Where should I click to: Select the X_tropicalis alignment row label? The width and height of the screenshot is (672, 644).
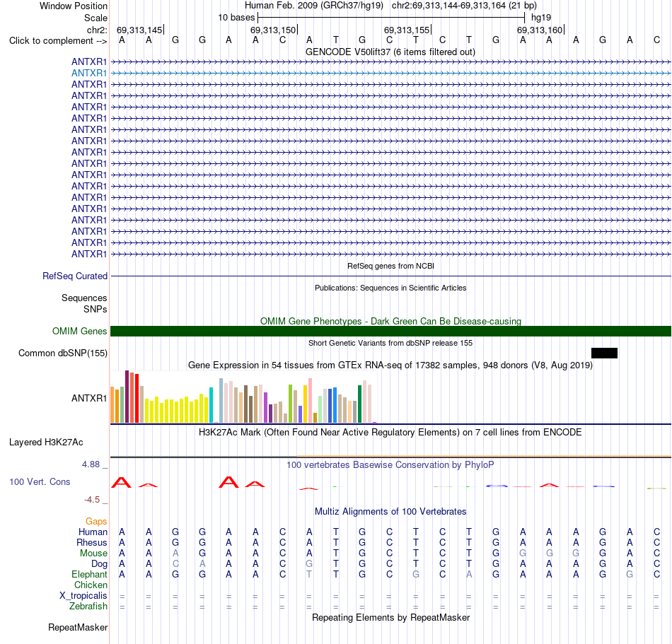click(83, 596)
